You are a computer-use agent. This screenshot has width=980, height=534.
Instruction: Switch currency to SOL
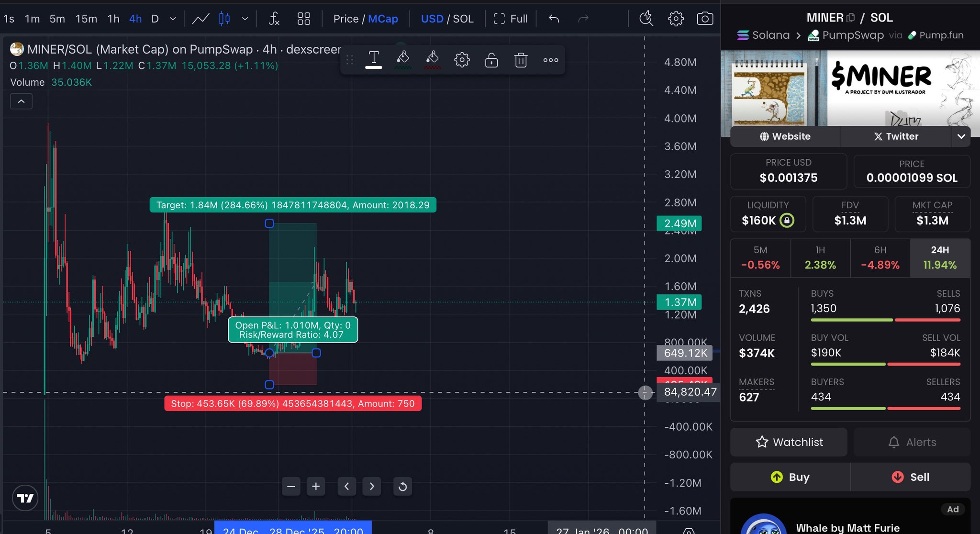coord(463,19)
